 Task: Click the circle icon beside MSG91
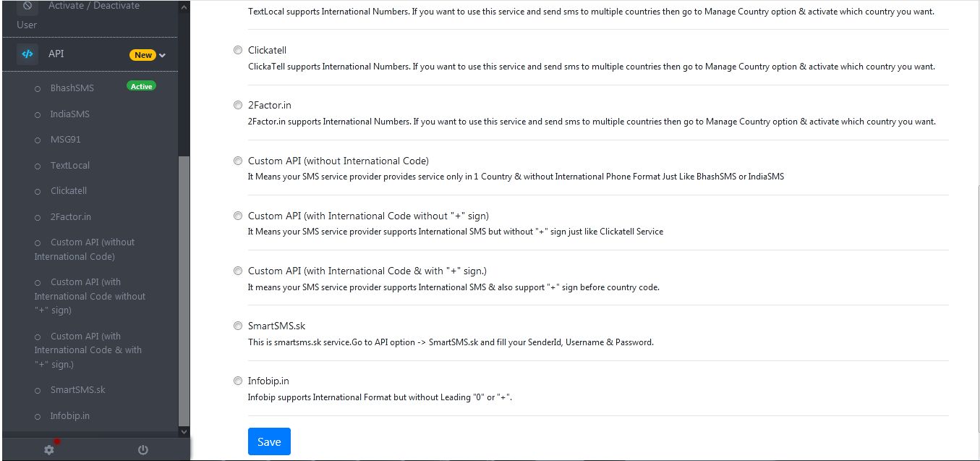tap(38, 139)
